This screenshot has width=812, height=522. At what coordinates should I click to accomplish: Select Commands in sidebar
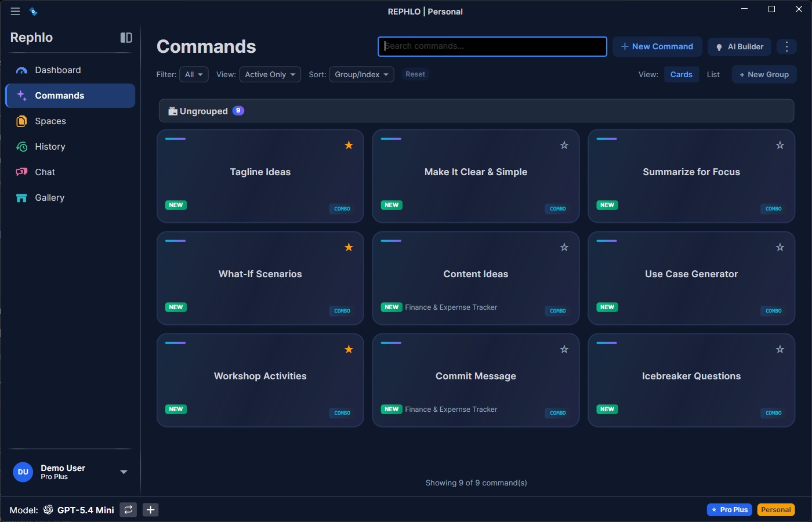point(70,96)
